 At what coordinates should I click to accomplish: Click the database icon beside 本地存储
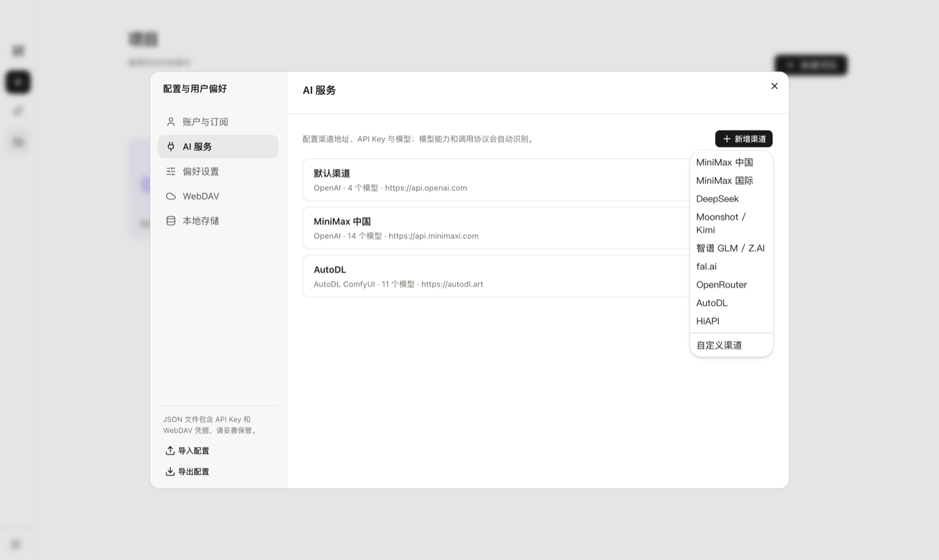(171, 220)
